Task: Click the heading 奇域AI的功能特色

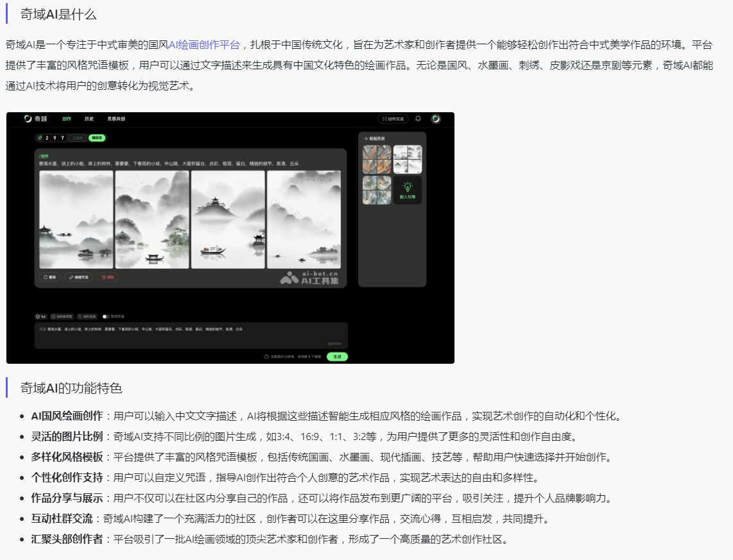Action: [x=71, y=388]
